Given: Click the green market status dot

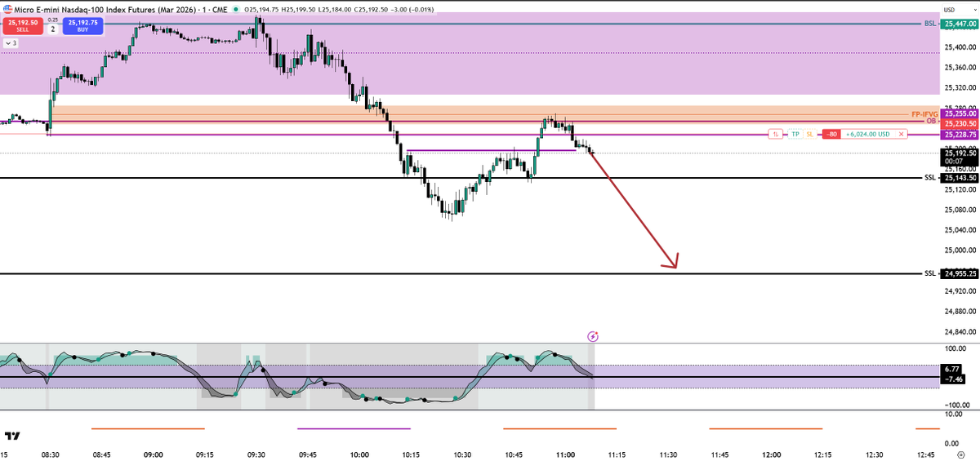Looking at the screenshot, I should [x=236, y=10].
